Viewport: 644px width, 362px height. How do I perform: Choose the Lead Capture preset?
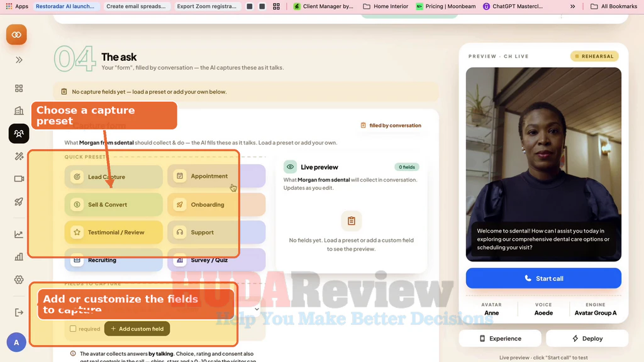click(x=114, y=177)
